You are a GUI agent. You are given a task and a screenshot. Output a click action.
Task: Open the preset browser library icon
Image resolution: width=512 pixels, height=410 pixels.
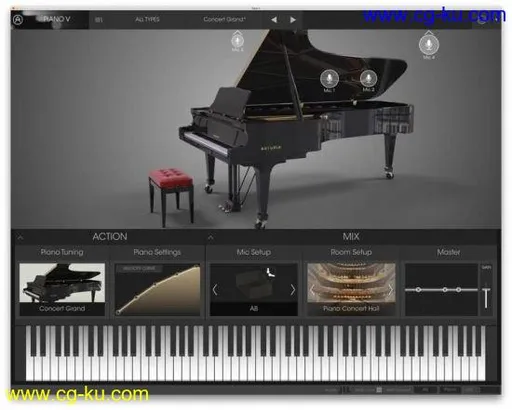coord(99,20)
